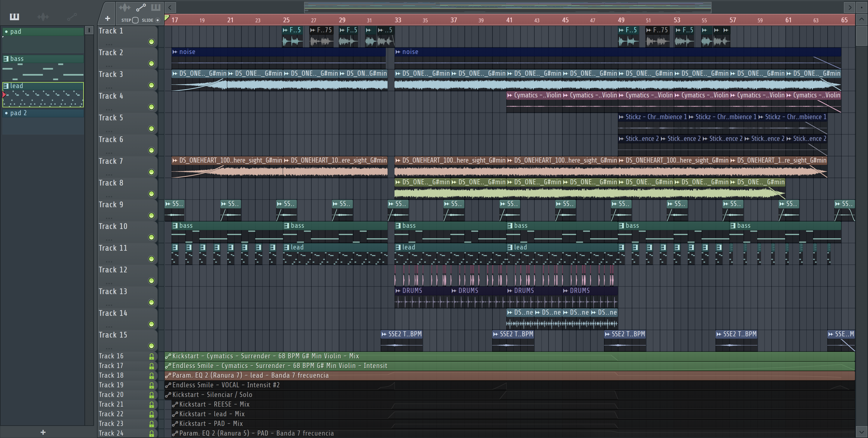The image size is (868, 438).
Task: Click the pattern icon on the first bass clip
Action: (x=175, y=226)
